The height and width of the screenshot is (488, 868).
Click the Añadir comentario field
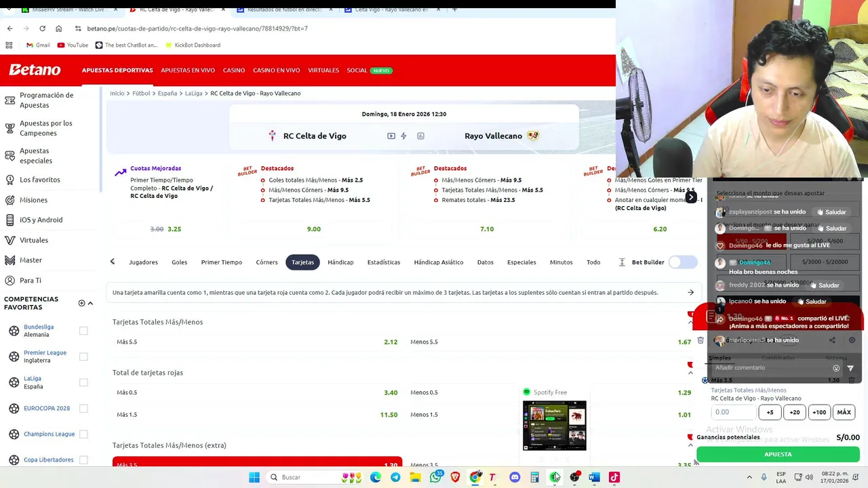tap(772, 368)
